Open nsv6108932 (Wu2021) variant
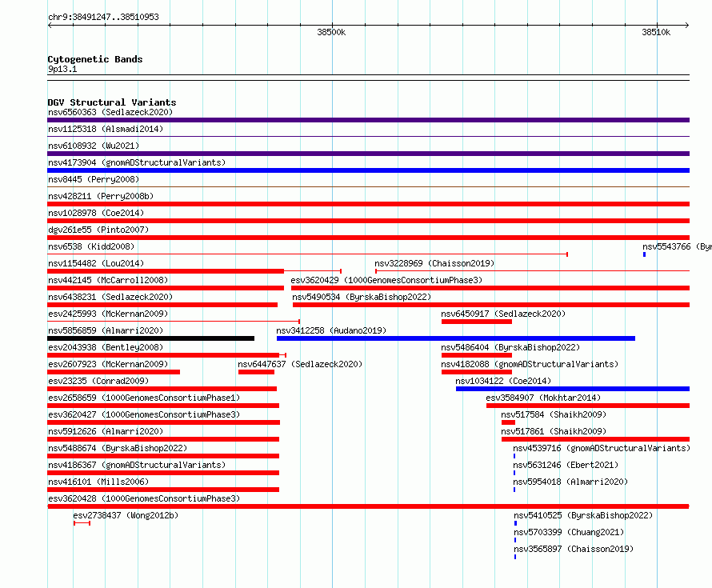 94,146
